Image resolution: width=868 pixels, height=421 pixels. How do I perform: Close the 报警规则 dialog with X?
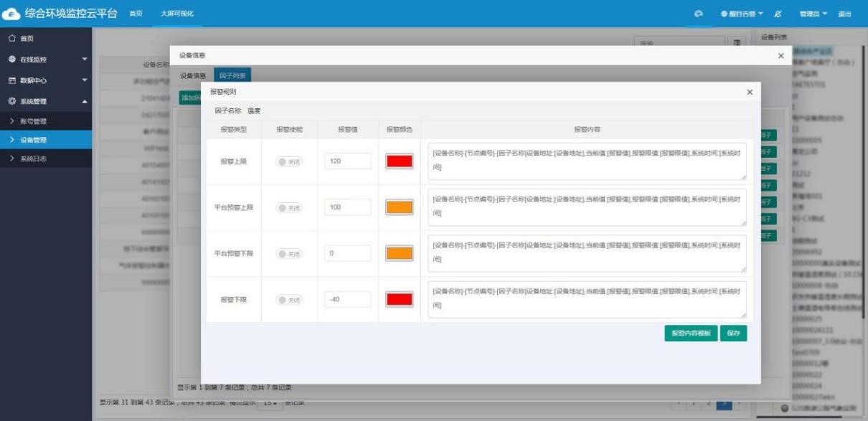pos(750,93)
